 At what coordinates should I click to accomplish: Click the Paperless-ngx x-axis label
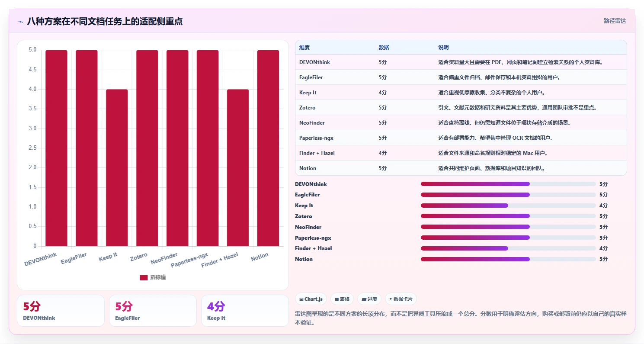(x=189, y=260)
